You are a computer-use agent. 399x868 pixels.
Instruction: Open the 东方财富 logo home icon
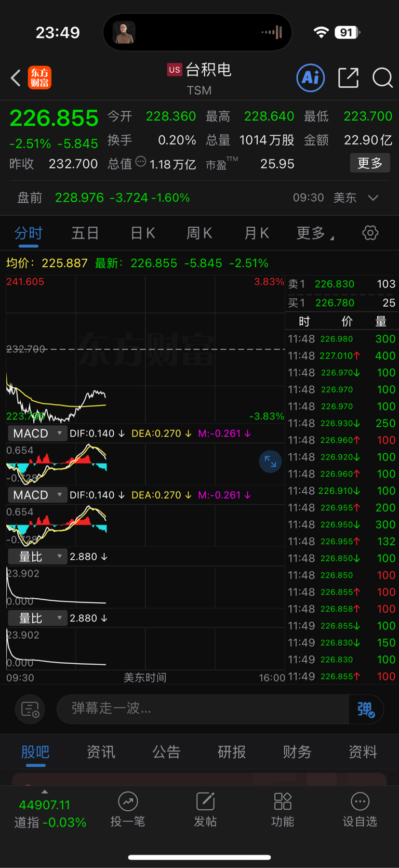coord(39,78)
